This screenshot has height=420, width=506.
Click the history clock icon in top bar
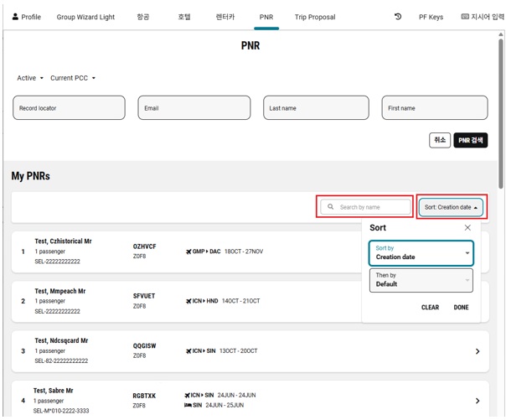397,17
